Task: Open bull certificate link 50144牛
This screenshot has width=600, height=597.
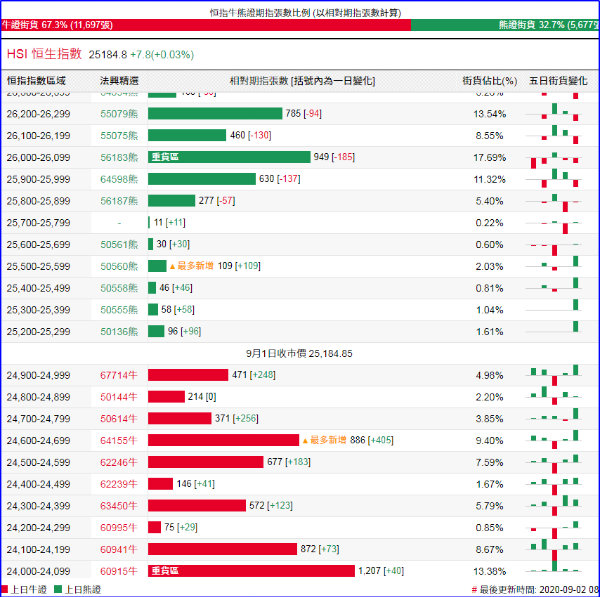Action: pos(119,397)
